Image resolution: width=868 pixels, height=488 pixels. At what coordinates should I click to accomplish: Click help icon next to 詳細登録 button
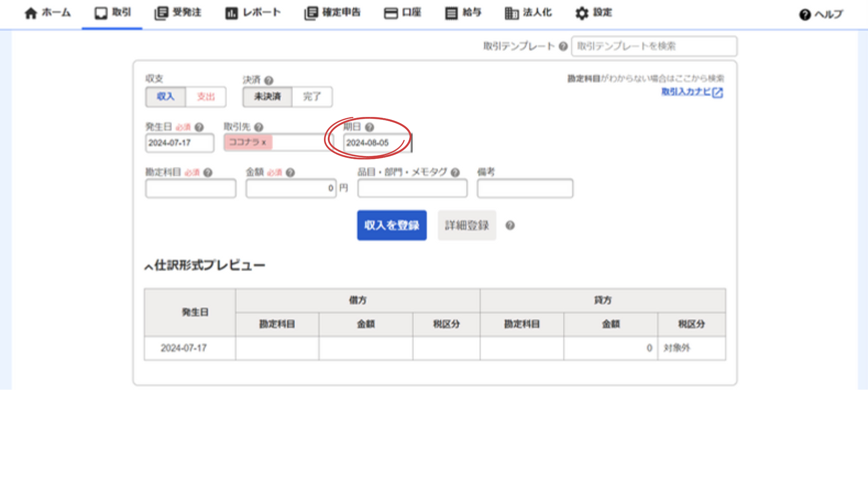pyautogui.click(x=510, y=225)
